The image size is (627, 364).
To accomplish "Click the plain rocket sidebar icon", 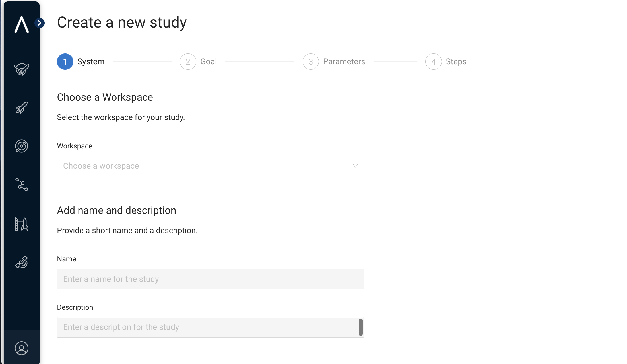I will pos(22,108).
